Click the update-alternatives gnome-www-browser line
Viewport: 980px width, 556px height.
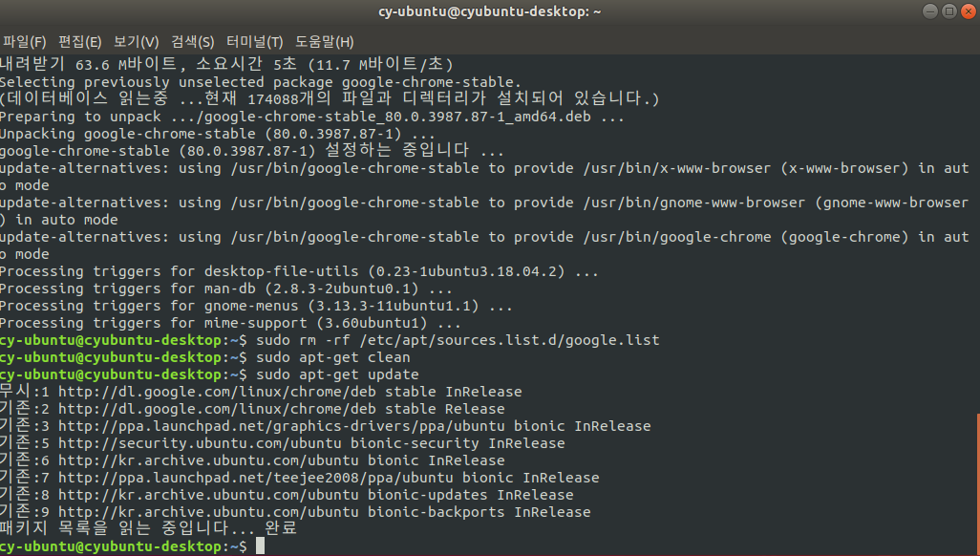[x=484, y=211]
